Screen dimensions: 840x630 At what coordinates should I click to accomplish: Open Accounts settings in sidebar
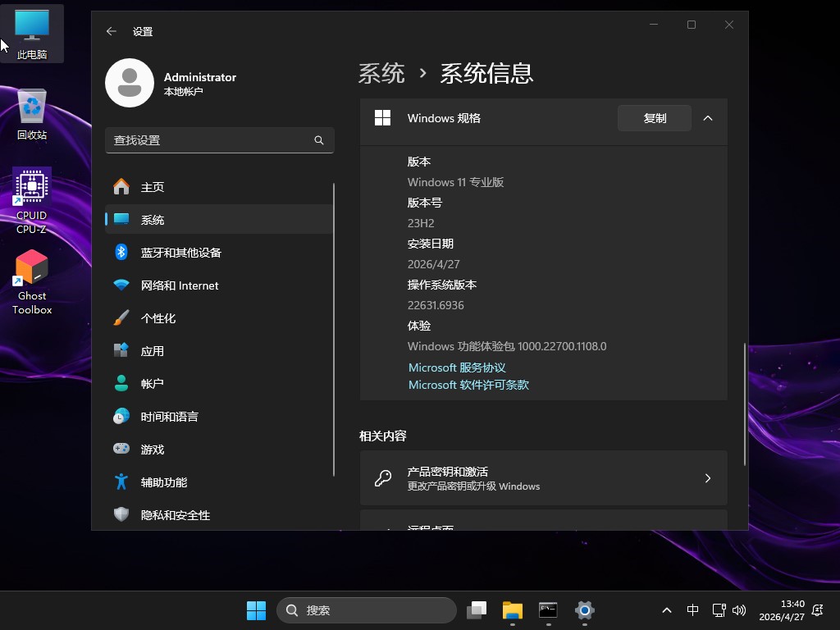(x=153, y=384)
